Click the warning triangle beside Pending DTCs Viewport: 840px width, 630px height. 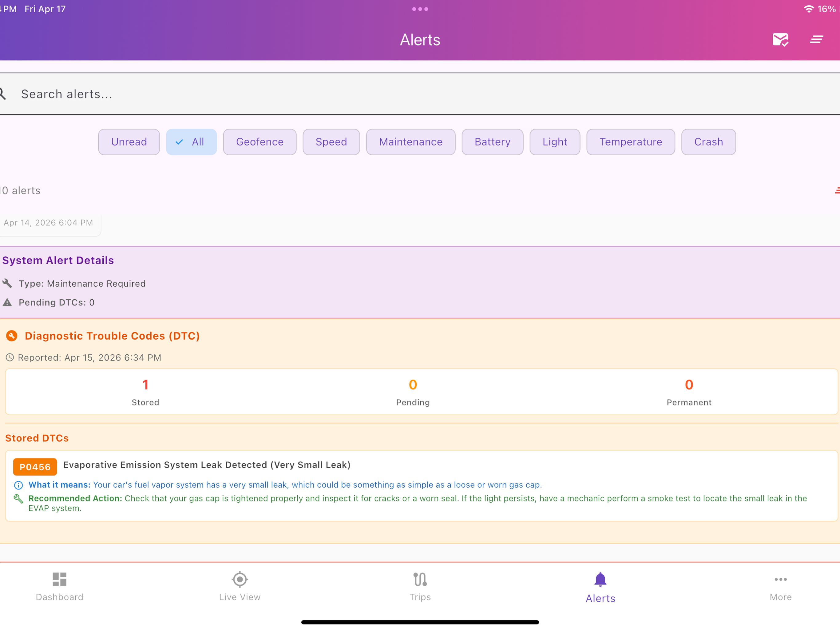coord(7,302)
